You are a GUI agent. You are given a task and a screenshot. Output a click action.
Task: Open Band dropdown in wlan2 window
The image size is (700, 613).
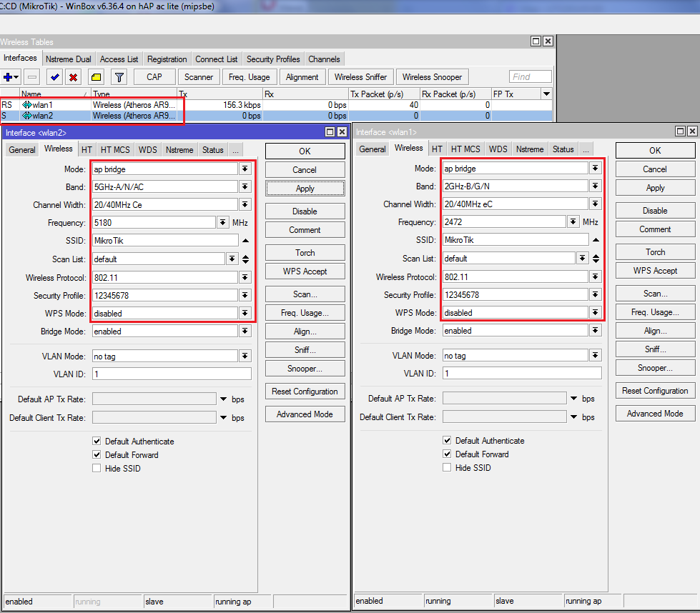point(245,186)
